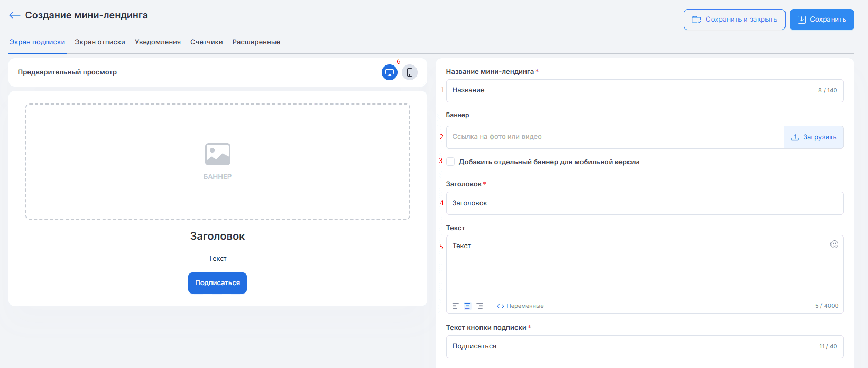Click the Заголовок heading in preview

tap(217, 237)
